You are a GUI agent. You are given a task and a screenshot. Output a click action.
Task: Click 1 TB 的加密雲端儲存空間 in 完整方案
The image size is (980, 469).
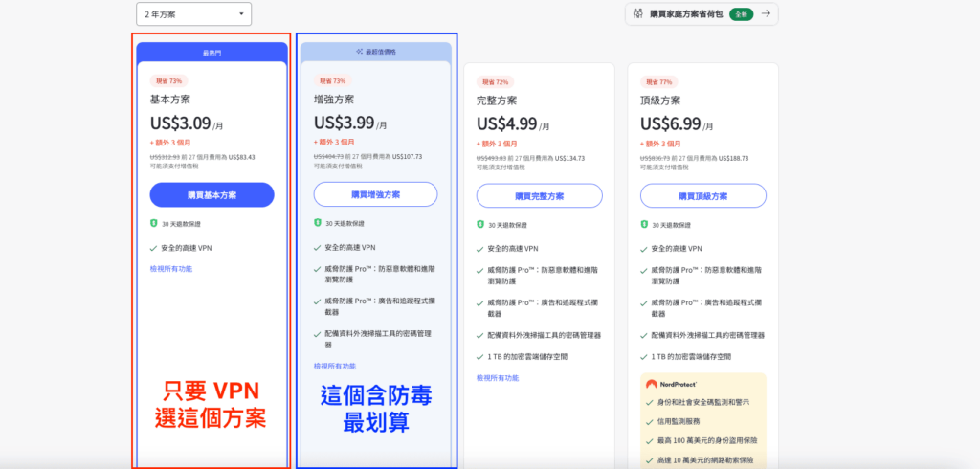(x=527, y=356)
